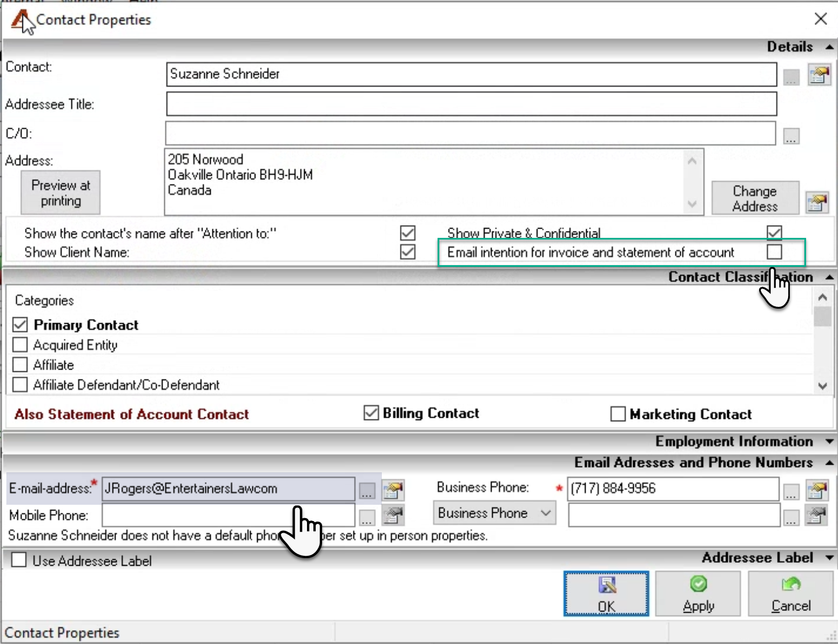Enable Email intention for invoice checkbox
The height and width of the screenshot is (644, 838).
click(774, 252)
